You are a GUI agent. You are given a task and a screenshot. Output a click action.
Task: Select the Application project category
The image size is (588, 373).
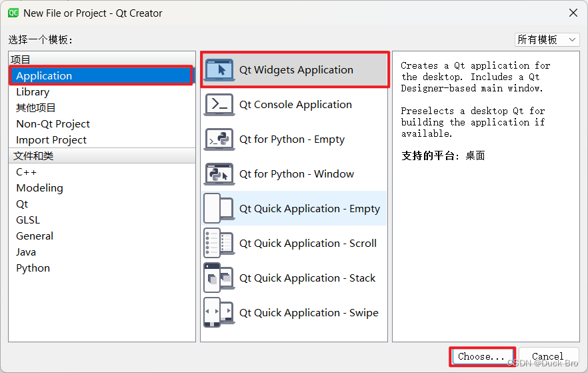[x=101, y=76]
